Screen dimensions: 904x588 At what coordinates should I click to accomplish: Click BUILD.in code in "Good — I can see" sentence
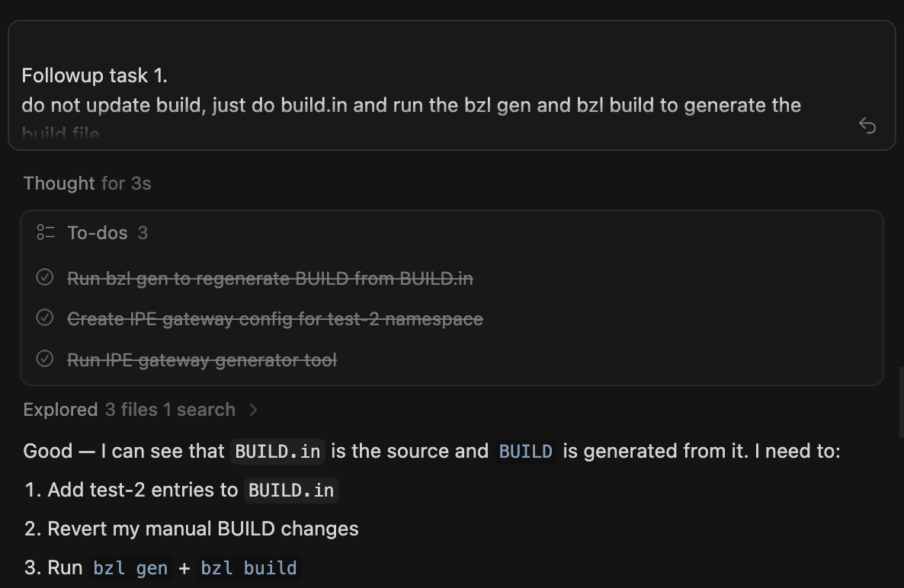tap(277, 451)
